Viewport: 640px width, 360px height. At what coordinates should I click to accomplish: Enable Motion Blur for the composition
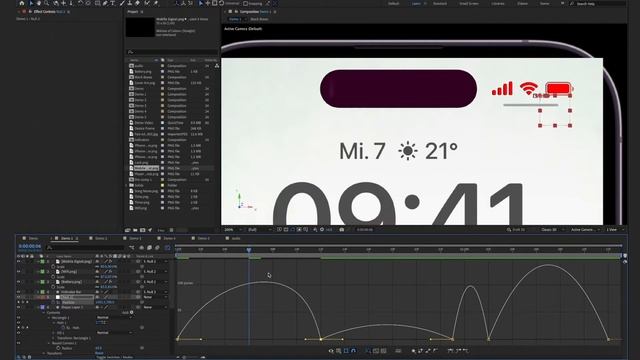point(157,247)
